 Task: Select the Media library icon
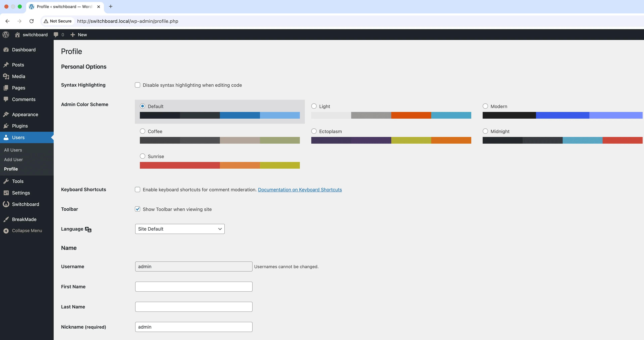coord(6,76)
